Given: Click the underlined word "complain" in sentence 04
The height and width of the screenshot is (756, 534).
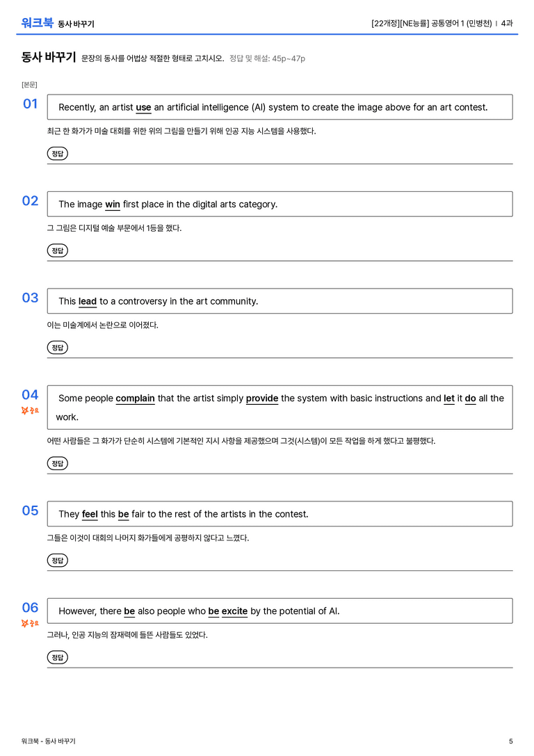Looking at the screenshot, I should click(x=135, y=399).
